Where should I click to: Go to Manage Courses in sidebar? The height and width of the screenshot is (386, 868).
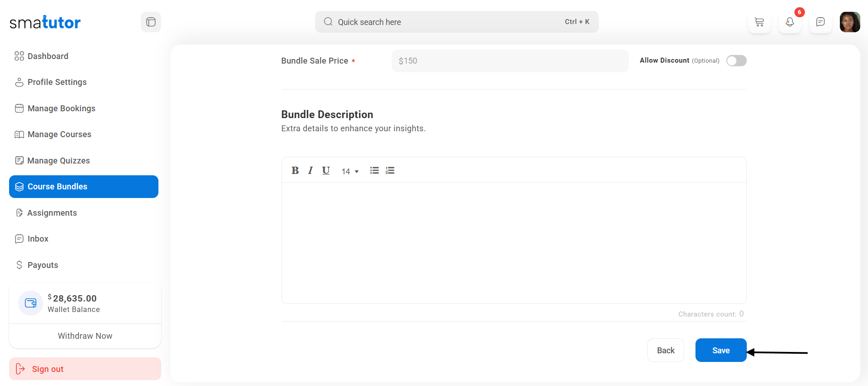coord(59,134)
